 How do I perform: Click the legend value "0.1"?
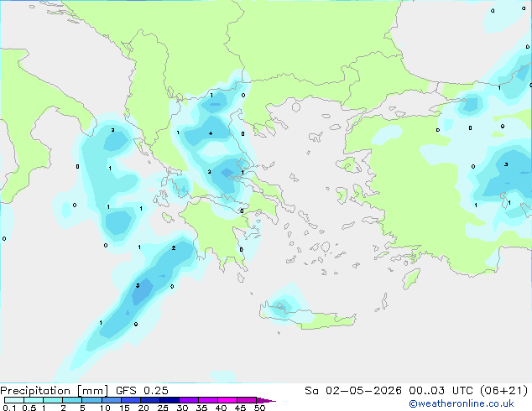(9, 408)
